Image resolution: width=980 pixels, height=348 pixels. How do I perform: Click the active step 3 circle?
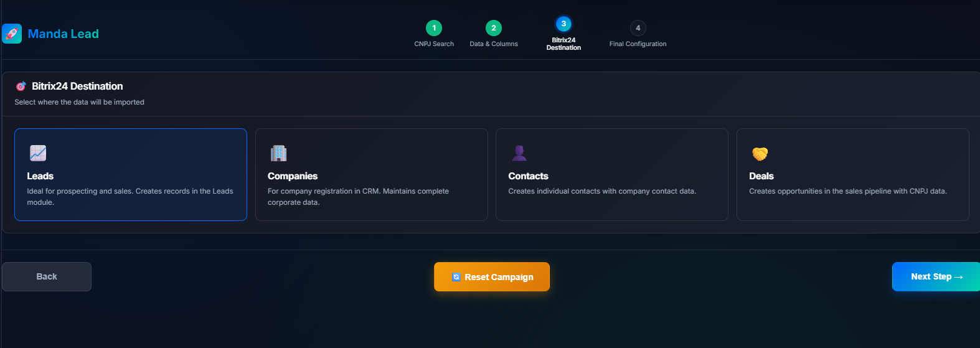[x=563, y=24]
